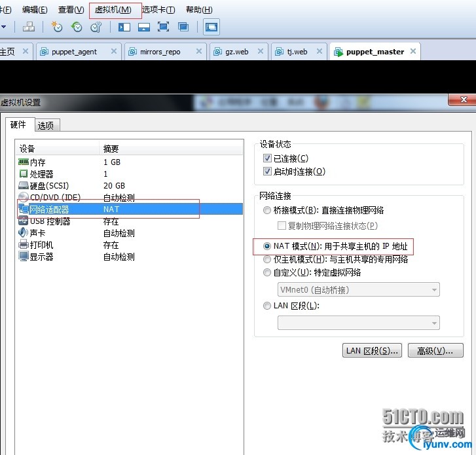Open snapshot manager wrench icon
This screenshot has width=476, height=455.
click(x=96, y=27)
